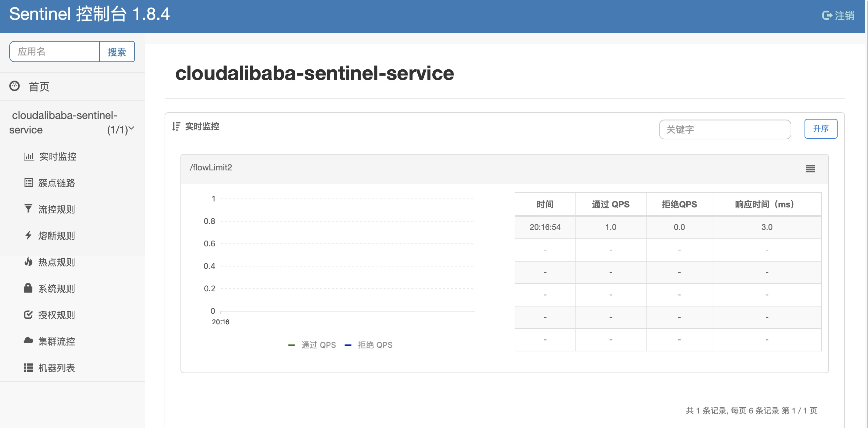Focus the 关键字 keyword input field

click(x=725, y=129)
